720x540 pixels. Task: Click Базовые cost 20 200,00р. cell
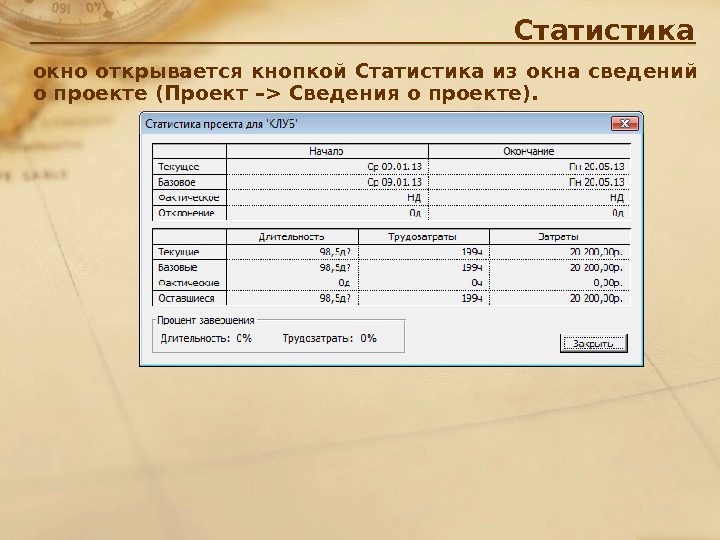point(560,267)
